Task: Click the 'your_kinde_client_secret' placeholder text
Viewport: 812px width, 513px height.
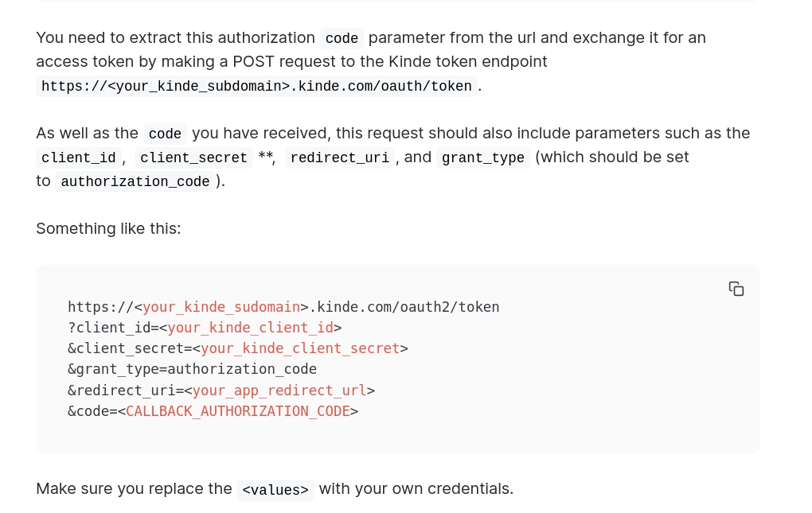Action: tap(300, 348)
